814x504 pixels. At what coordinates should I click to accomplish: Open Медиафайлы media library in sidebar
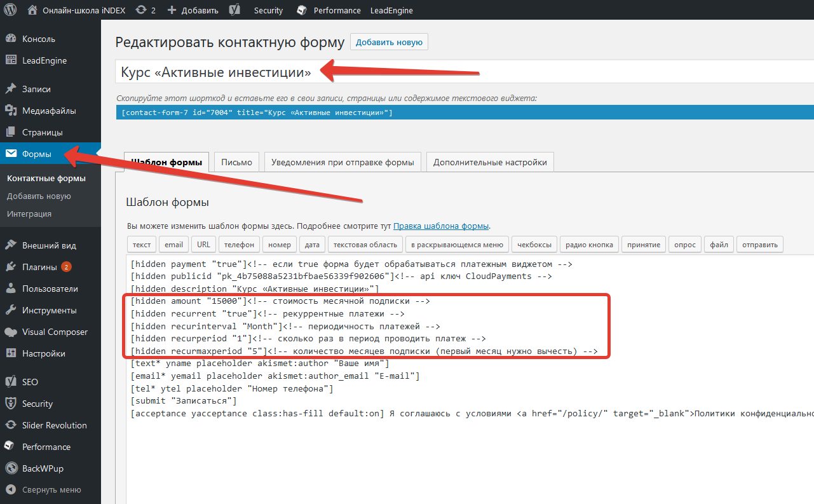coord(49,111)
